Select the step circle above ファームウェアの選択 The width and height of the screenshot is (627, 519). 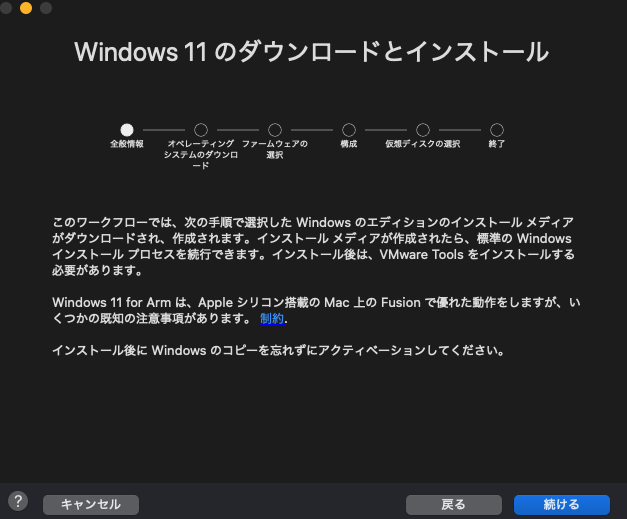click(275, 130)
